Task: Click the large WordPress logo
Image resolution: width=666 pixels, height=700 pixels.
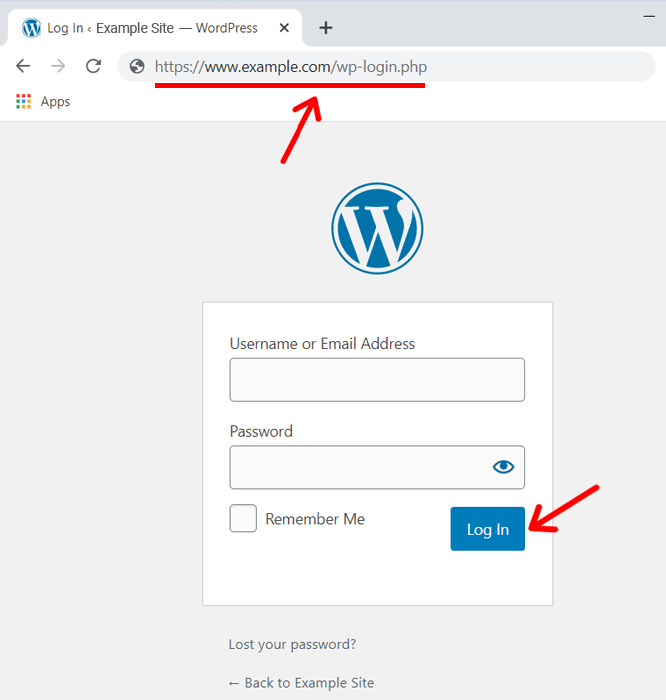Action: (377, 228)
